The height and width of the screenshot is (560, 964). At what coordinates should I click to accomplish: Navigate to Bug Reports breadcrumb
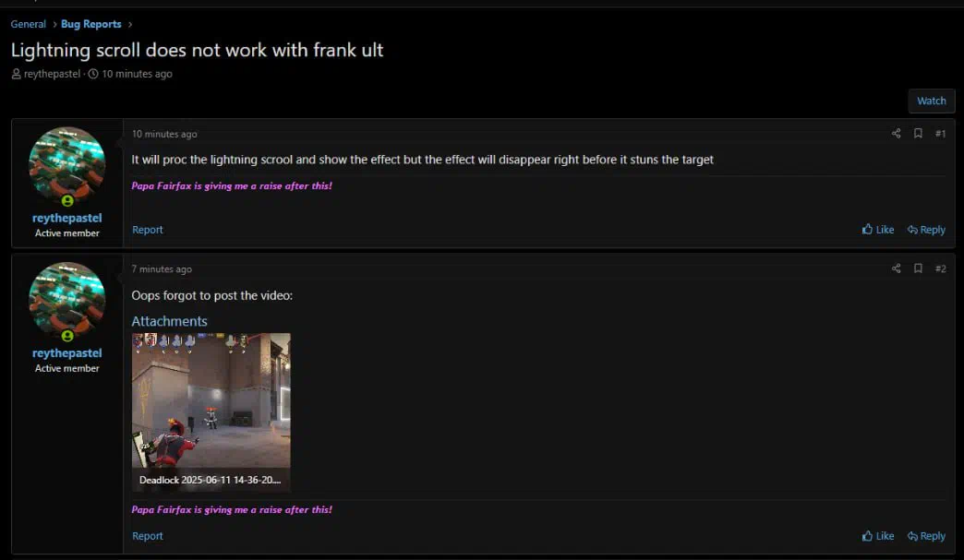[91, 24]
